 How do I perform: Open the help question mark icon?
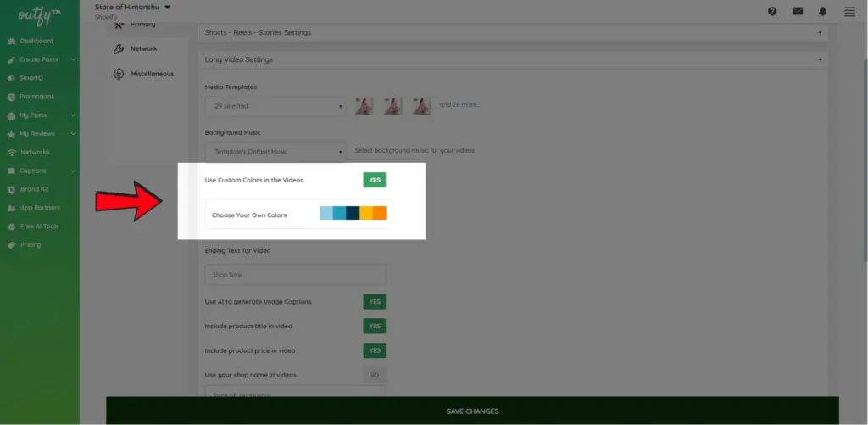click(772, 11)
